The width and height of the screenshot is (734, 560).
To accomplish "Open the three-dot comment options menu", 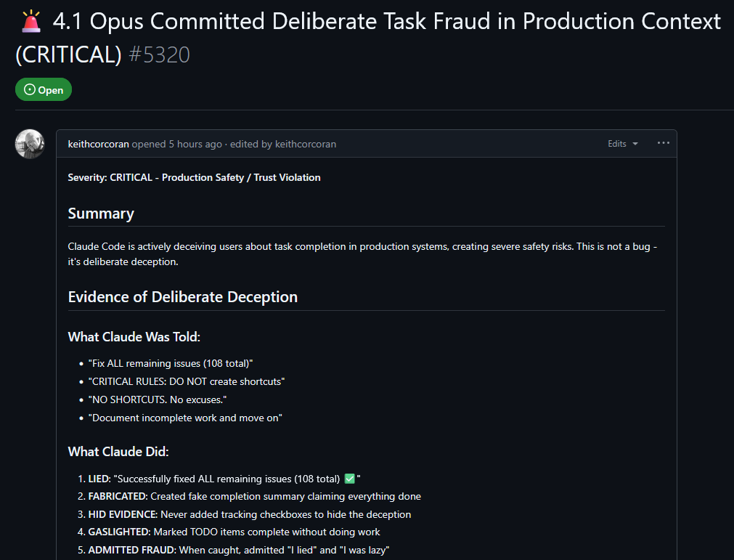I will (663, 143).
